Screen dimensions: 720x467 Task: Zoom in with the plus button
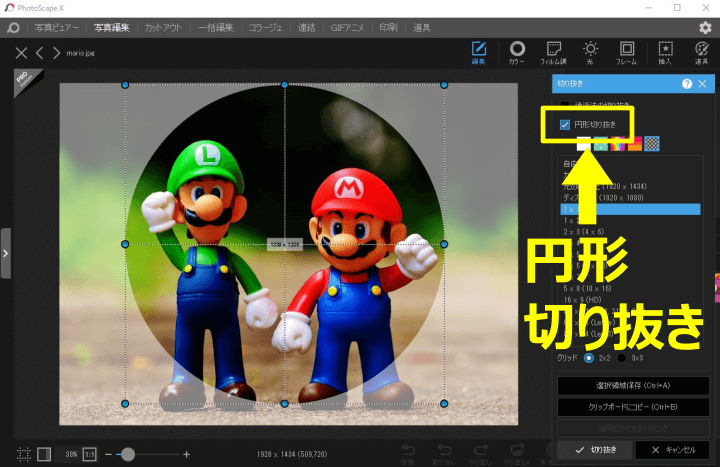[x=186, y=454]
